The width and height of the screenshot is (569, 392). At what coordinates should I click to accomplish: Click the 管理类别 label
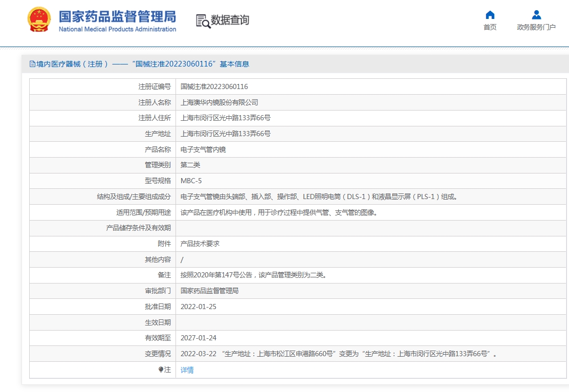(158, 165)
